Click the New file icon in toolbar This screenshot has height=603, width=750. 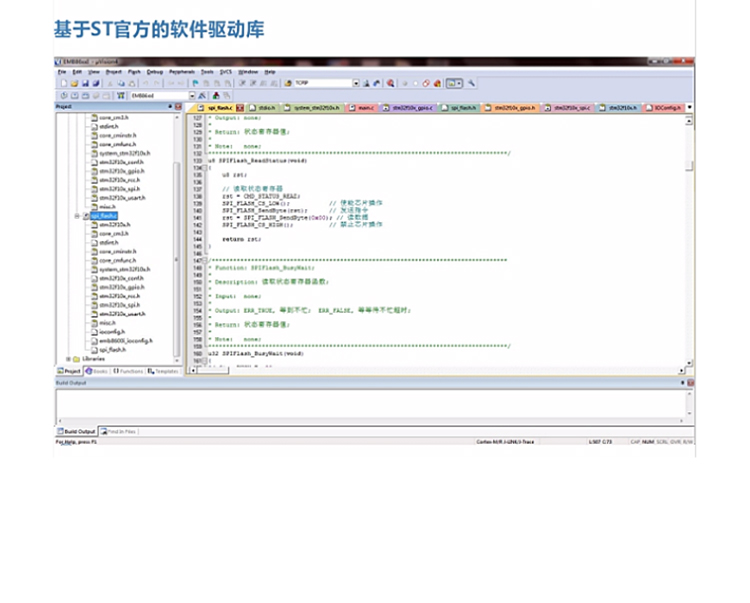64,83
